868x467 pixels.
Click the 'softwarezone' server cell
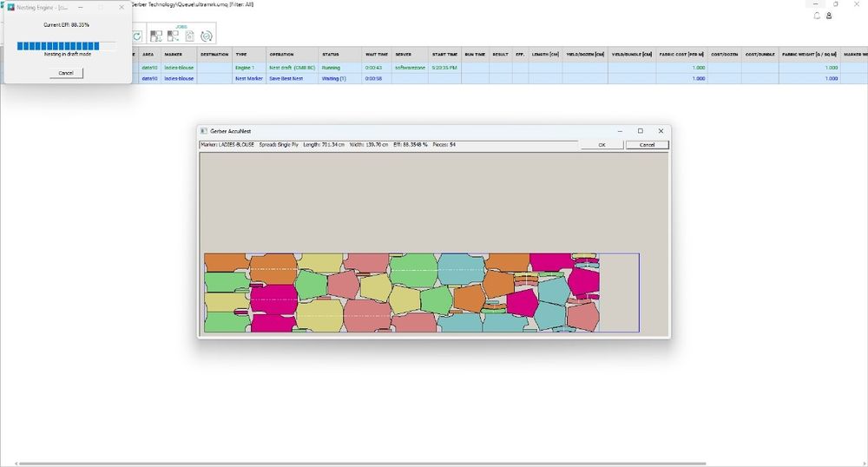point(410,68)
